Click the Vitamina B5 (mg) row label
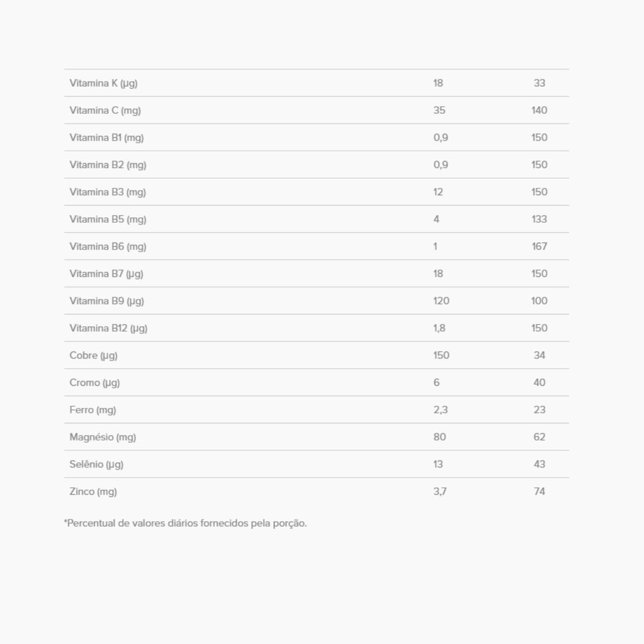Image resolution: width=644 pixels, height=644 pixels. (108, 219)
